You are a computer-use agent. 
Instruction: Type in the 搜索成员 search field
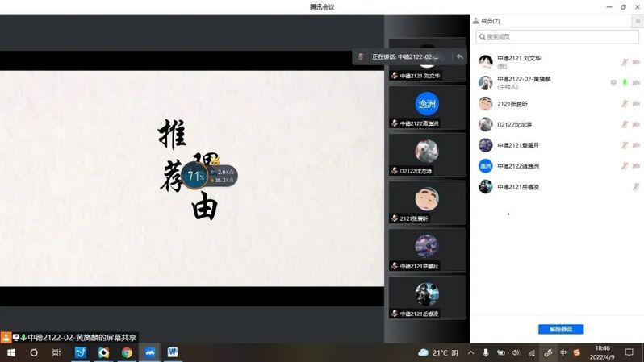[x=557, y=36]
